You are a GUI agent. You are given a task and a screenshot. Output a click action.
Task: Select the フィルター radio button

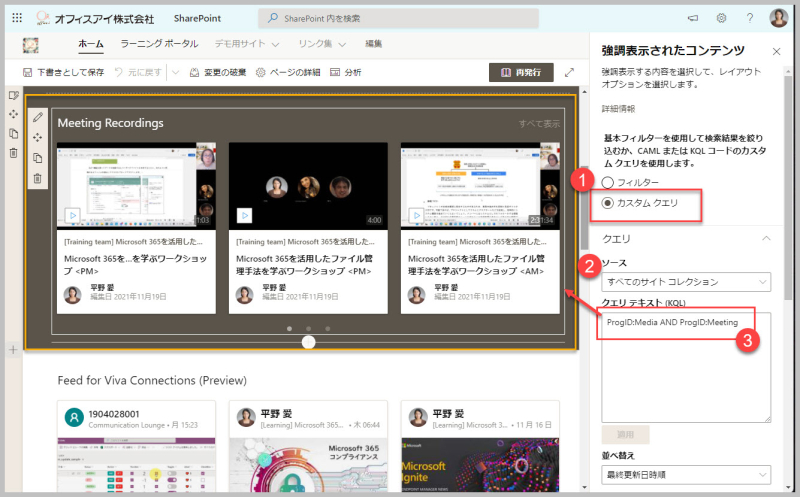[x=607, y=182]
